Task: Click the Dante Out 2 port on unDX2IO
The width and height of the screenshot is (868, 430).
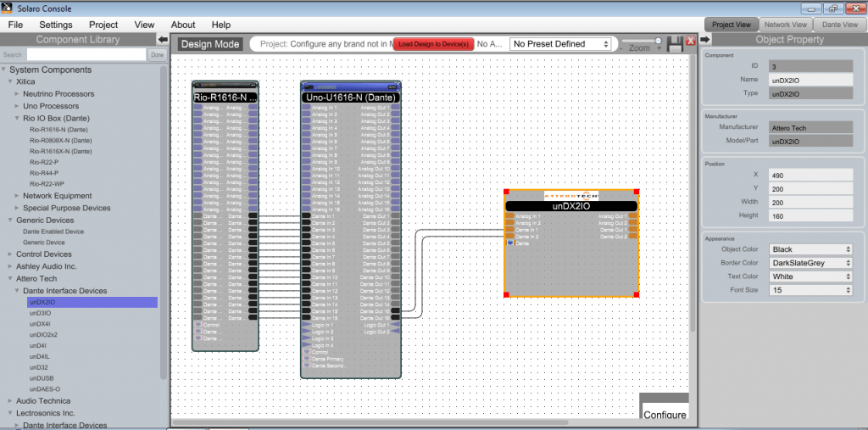Action: (633, 237)
